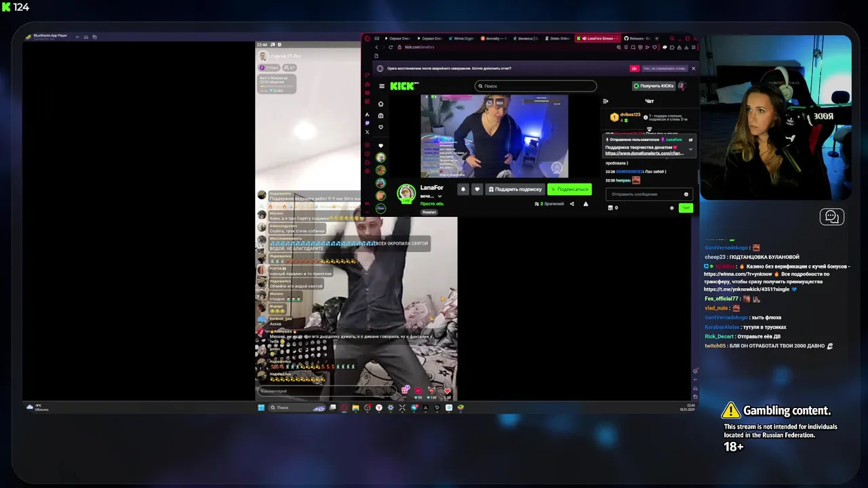Toggle the bell notifications button for LanaFor
The image size is (868, 488).
(463, 189)
